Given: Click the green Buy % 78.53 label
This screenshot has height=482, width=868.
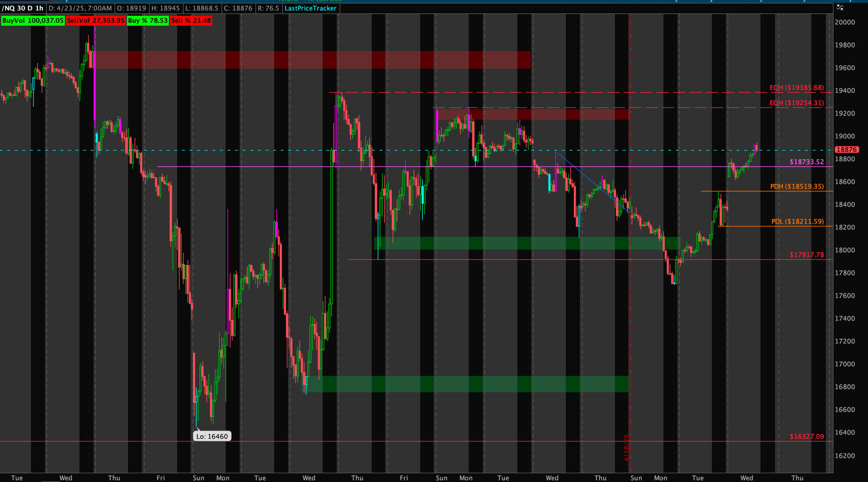Looking at the screenshot, I should (x=148, y=20).
